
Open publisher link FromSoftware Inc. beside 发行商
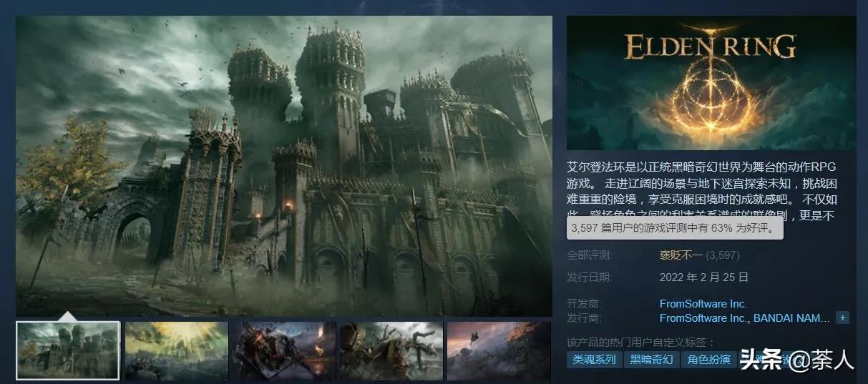703,317
